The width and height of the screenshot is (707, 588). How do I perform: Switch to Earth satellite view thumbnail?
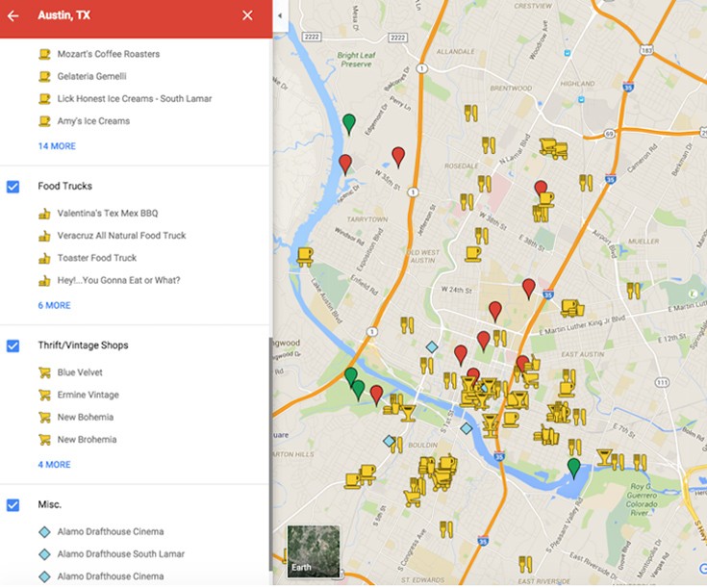point(314,551)
